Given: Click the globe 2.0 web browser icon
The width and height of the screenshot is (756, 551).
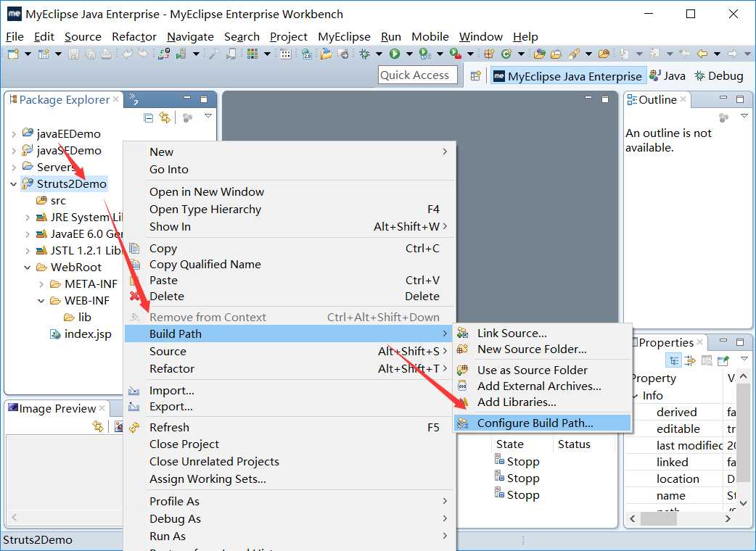Looking at the screenshot, I should pos(307,54).
